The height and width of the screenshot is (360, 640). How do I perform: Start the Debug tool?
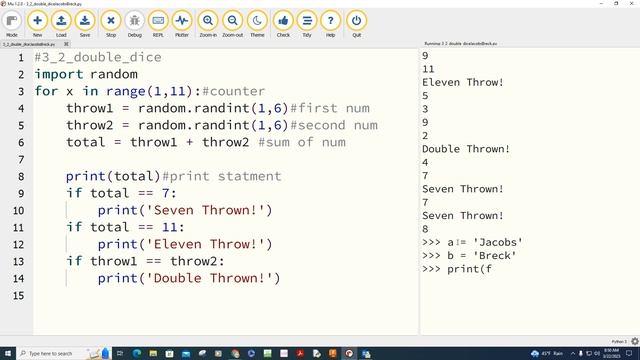[134, 24]
